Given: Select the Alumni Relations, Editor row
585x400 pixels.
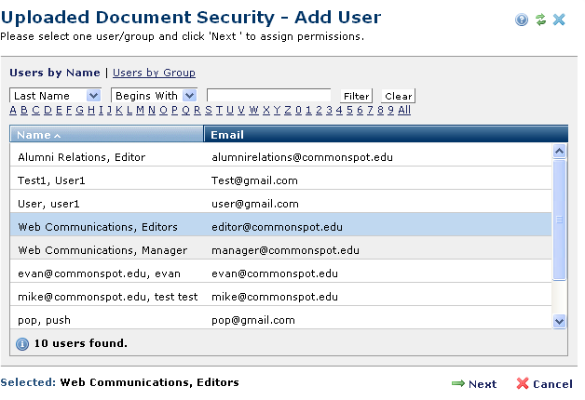Looking at the screenshot, I should click(x=281, y=157).
